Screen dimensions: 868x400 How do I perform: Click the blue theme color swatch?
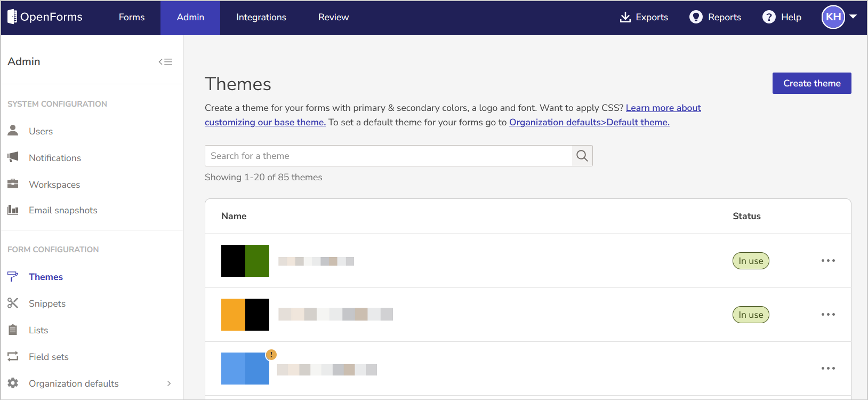tap(245, 369)
